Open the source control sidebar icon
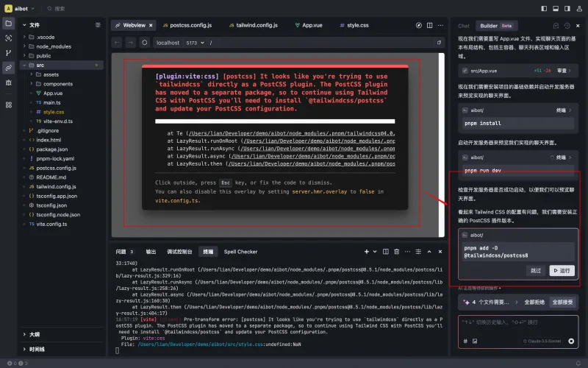Image resolution: width=588 pixels, height=368 pixels. [x=9, y=53]
